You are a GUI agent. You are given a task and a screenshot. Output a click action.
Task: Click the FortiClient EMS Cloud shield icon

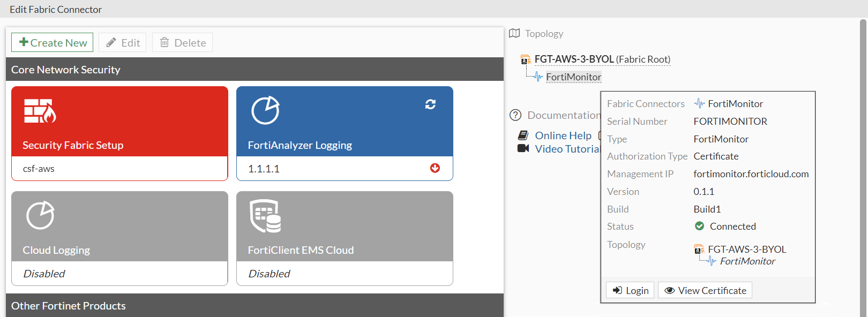click(x=265, y=216)
